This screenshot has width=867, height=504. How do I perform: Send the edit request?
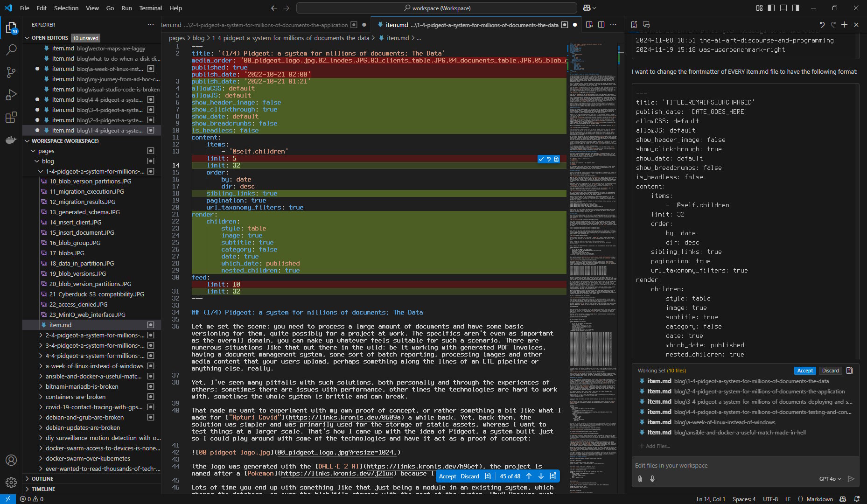coord(851,479)
